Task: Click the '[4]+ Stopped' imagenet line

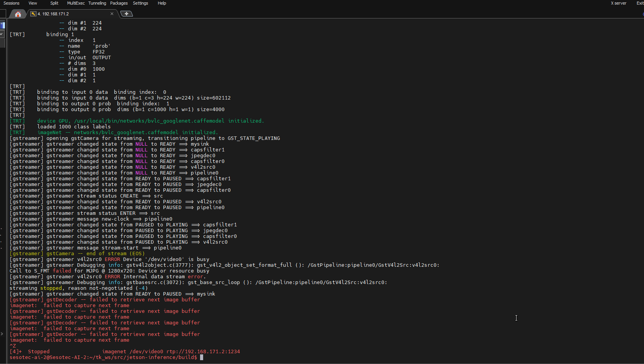Action: 125,352
